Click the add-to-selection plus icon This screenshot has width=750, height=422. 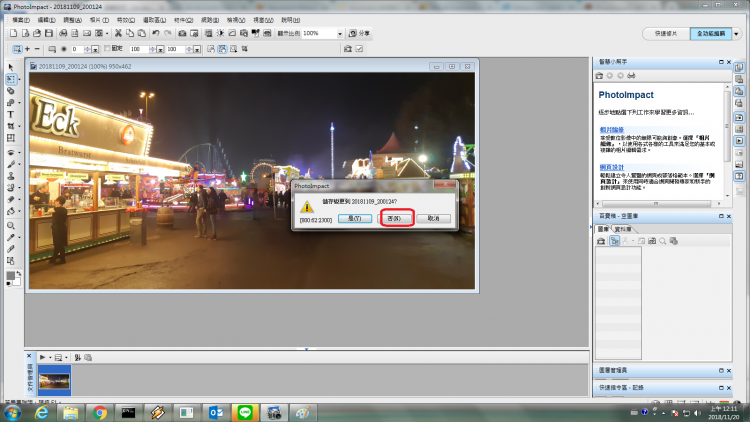(x=27, y=49)
